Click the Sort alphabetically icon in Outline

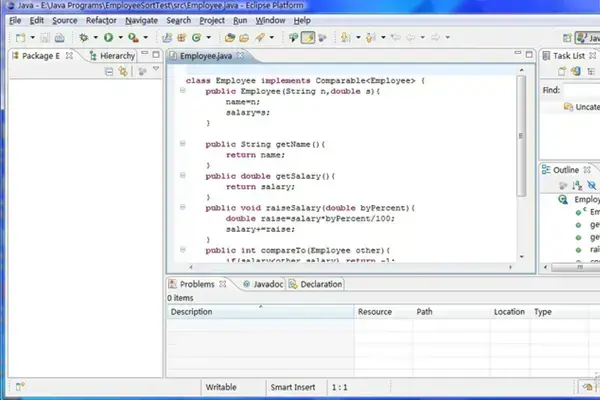point(577,186)
